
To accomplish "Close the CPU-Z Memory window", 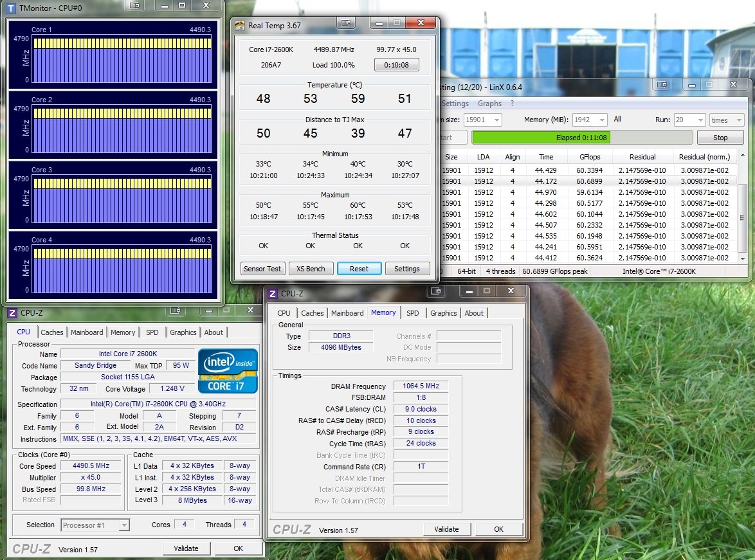I will pos(511,291).
